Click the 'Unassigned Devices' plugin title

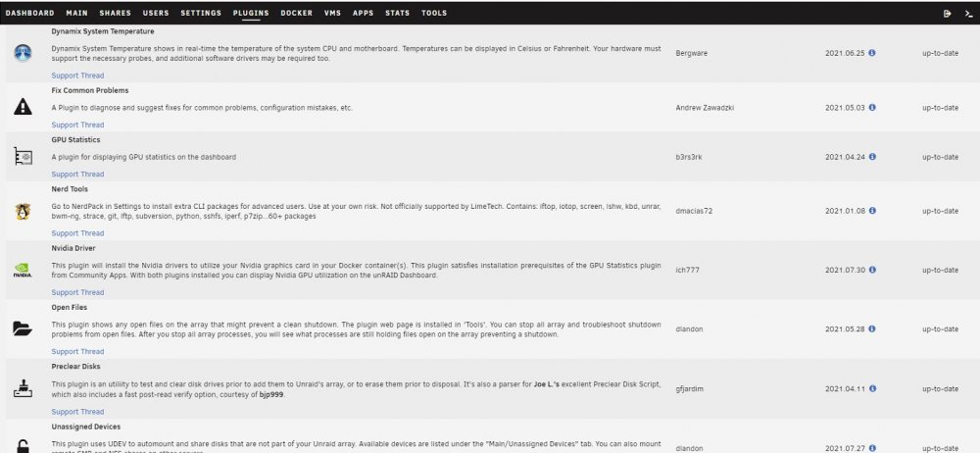pos(86,427)
